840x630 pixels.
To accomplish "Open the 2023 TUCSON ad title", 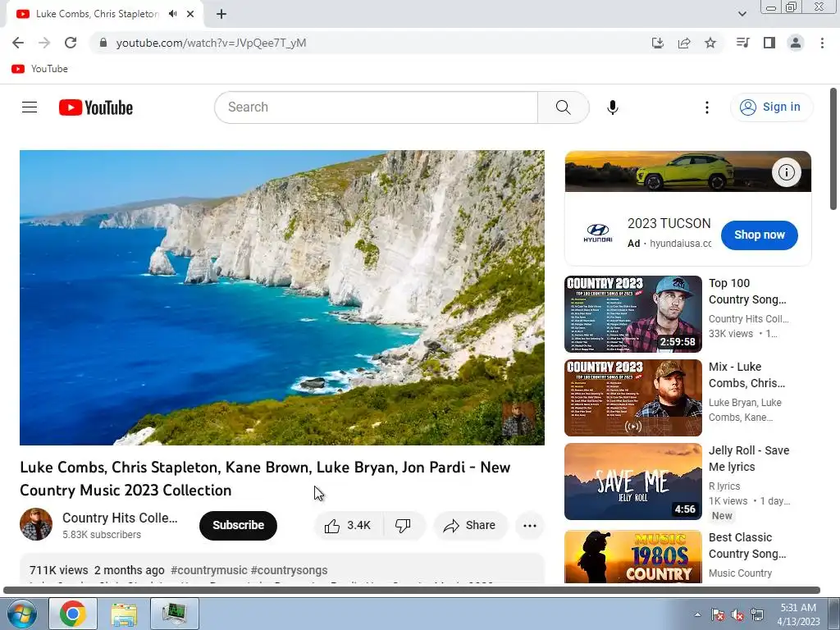I will (x=669, y=223).
